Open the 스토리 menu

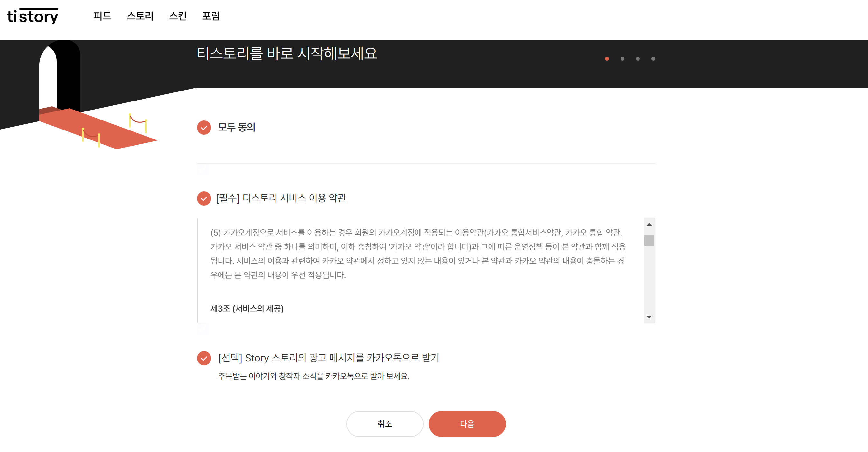140,16
